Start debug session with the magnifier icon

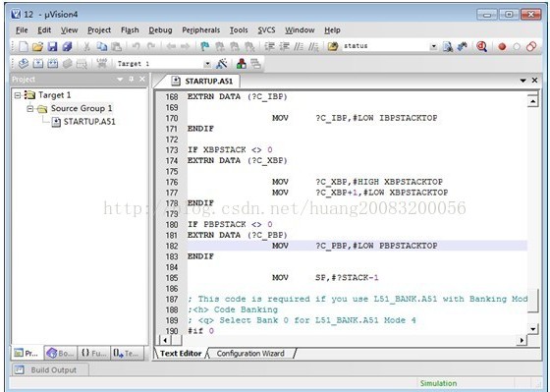[x=482, y=46]
